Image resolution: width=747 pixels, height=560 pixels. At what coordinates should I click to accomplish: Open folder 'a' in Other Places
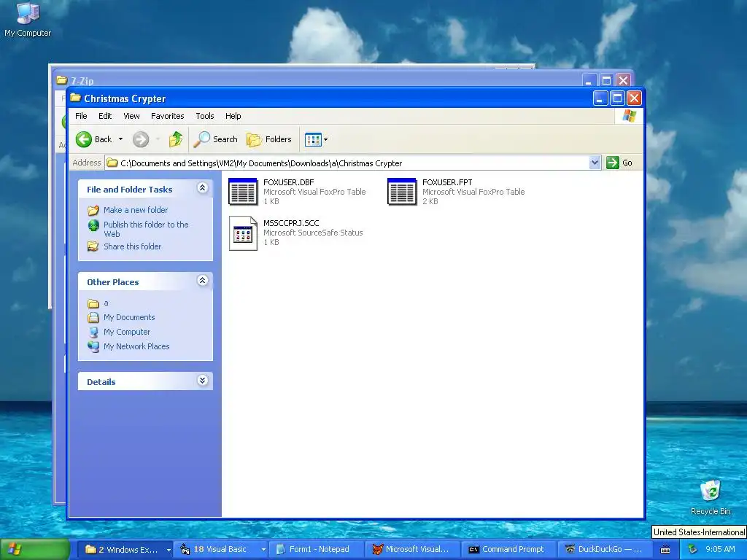[x=106, y=303]
